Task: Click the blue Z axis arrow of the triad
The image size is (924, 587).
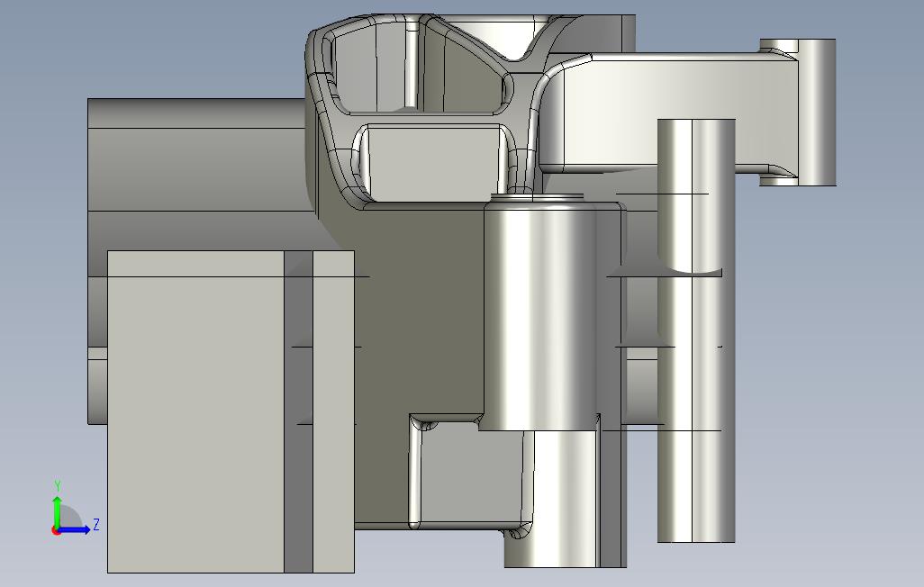Action: (74, 529)
